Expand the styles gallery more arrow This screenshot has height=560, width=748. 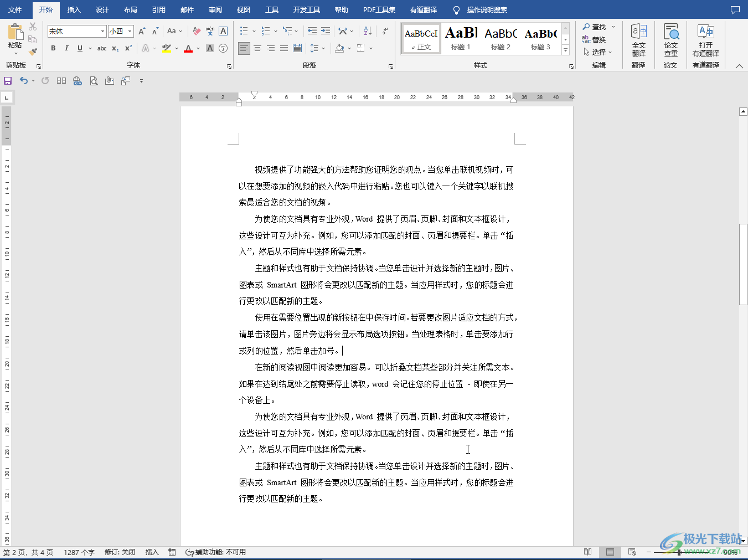click(x=565, y=50)
